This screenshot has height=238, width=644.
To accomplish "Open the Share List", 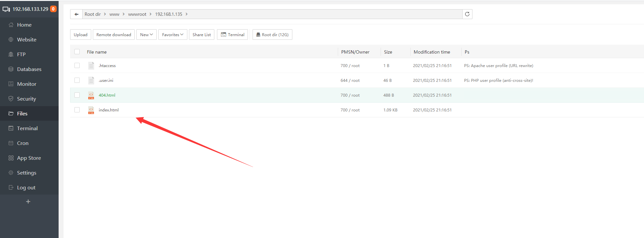I will (x=201, y=35).
